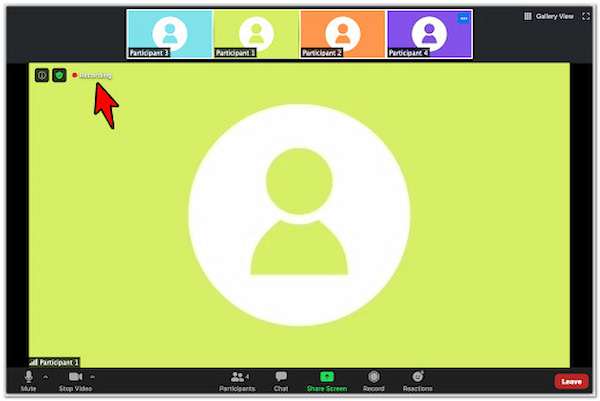Click the Recording indicator

92,75
